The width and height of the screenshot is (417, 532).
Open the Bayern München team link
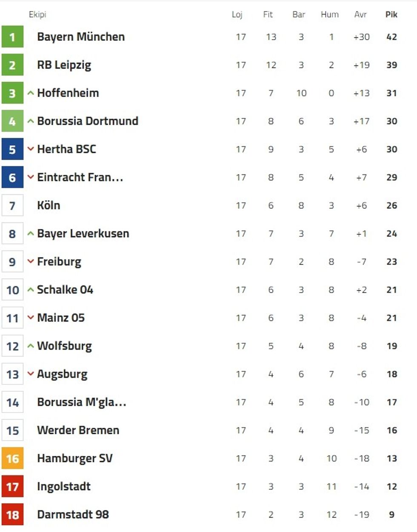(x=81, y=37)
